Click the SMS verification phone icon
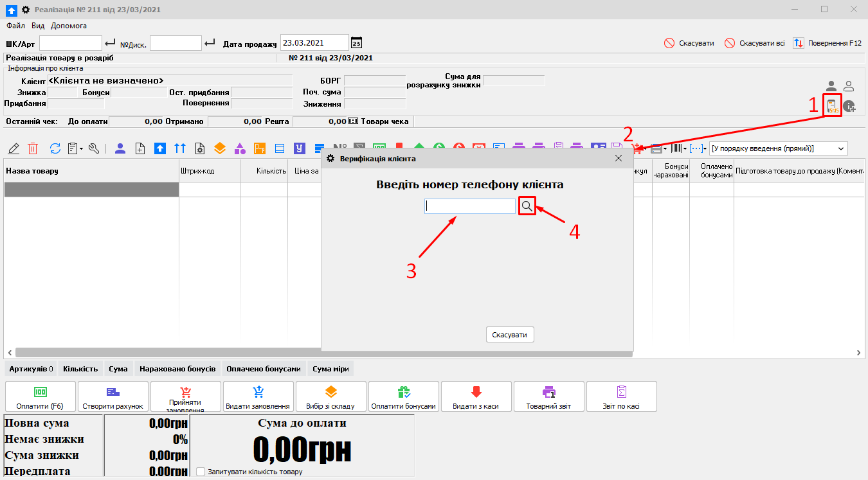The width and height of the screenshot is (868, 480). pyautogui.click(x=833, y=106)
